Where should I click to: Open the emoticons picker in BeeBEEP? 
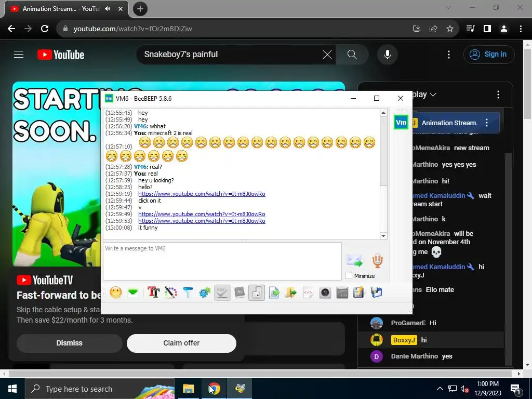[116, 292]
